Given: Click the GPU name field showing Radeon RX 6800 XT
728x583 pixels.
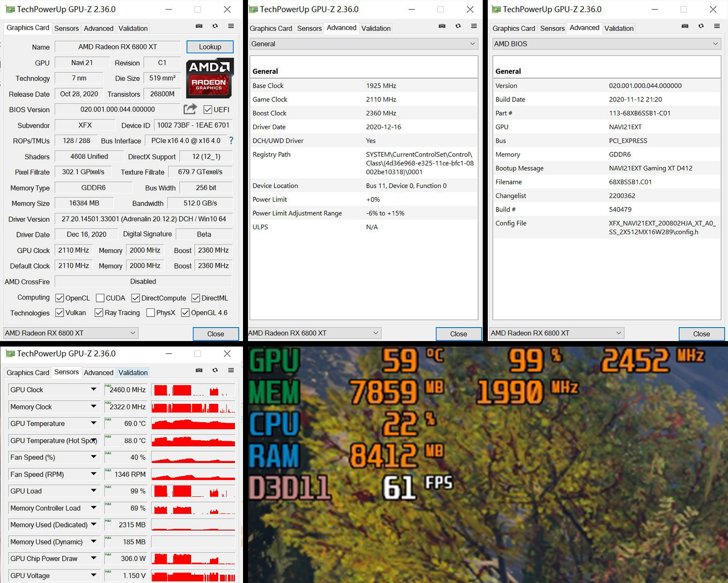Looking at the screenshot, I should [117, 47].
